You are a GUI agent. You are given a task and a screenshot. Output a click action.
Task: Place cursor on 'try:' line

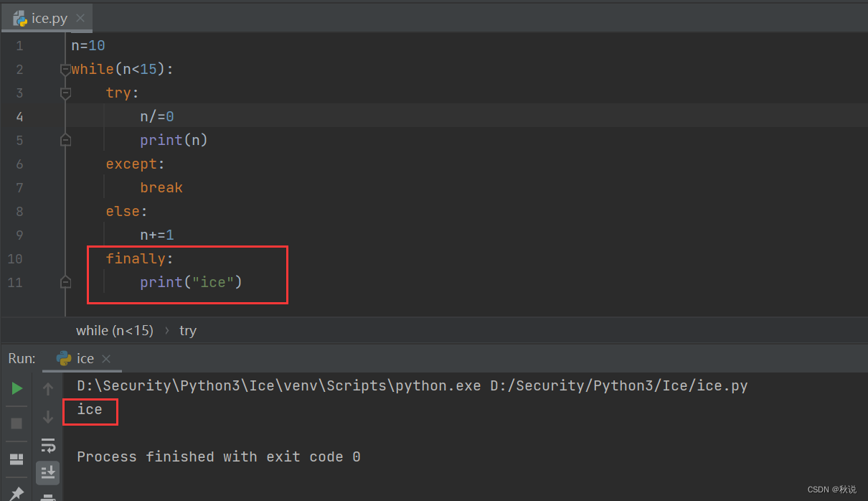click(123, 93)
